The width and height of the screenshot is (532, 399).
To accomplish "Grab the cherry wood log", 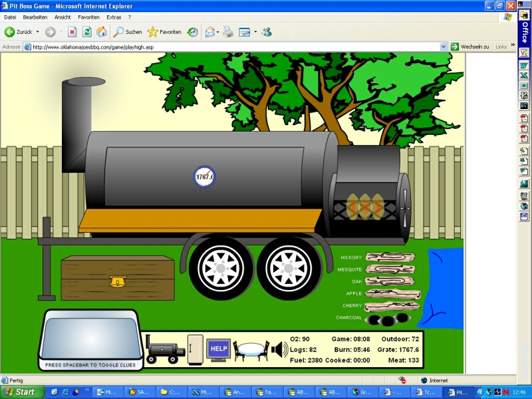I will pyautogui.click(x=392, y=306).
